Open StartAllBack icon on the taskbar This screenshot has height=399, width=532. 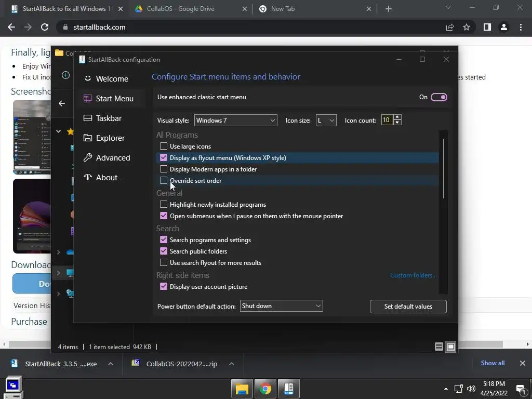coord(289,389)
